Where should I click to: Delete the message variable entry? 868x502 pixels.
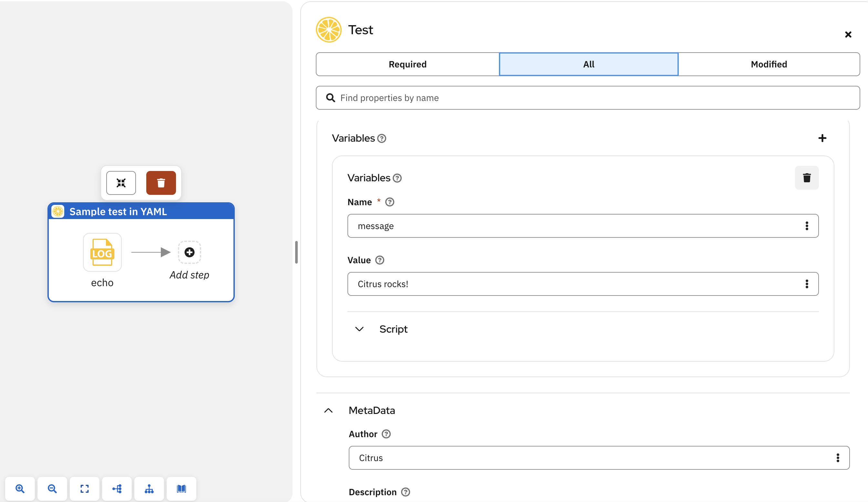coord(807,178)
